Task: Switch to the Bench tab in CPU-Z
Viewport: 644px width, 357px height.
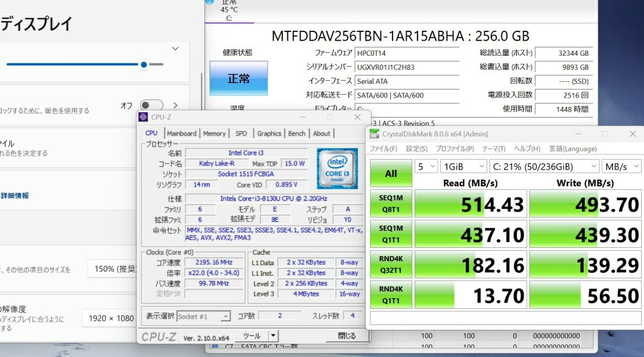Action: pos(297,134)
